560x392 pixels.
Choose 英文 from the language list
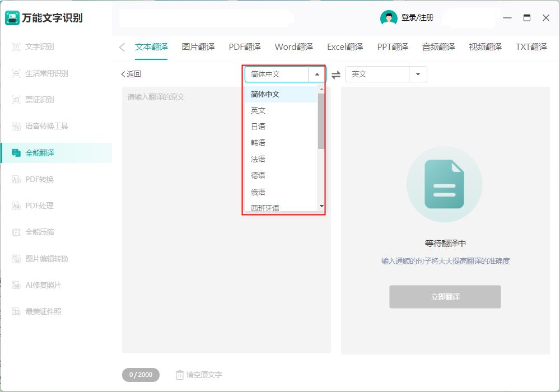(x=281, y=111)
